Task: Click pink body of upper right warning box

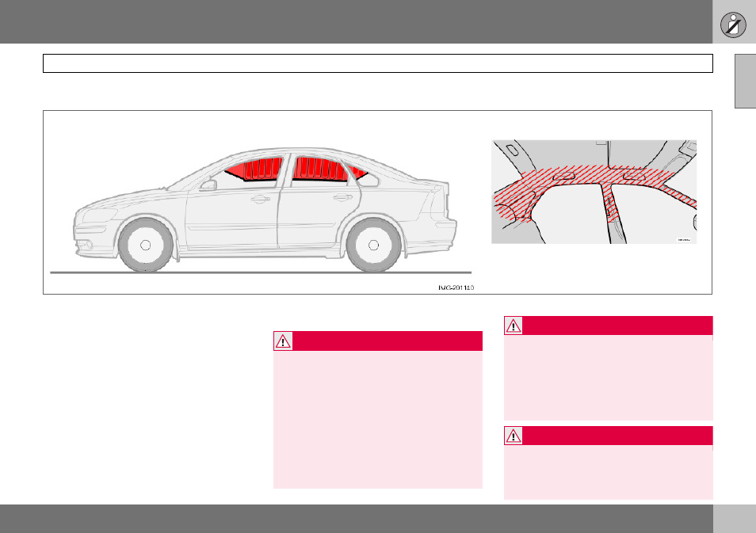Action: pyautogui.click(x=609, y=378)
